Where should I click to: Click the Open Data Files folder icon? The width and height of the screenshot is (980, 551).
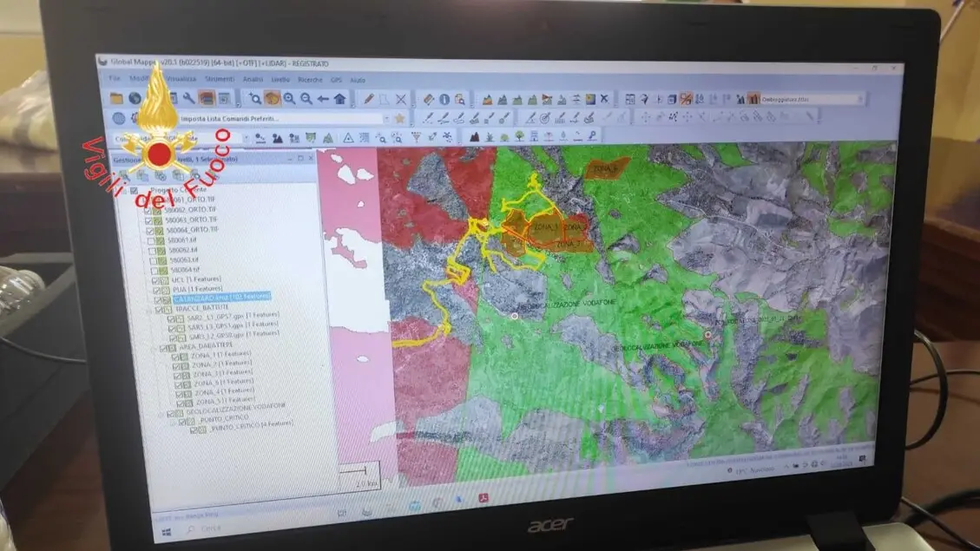[119, 97]
